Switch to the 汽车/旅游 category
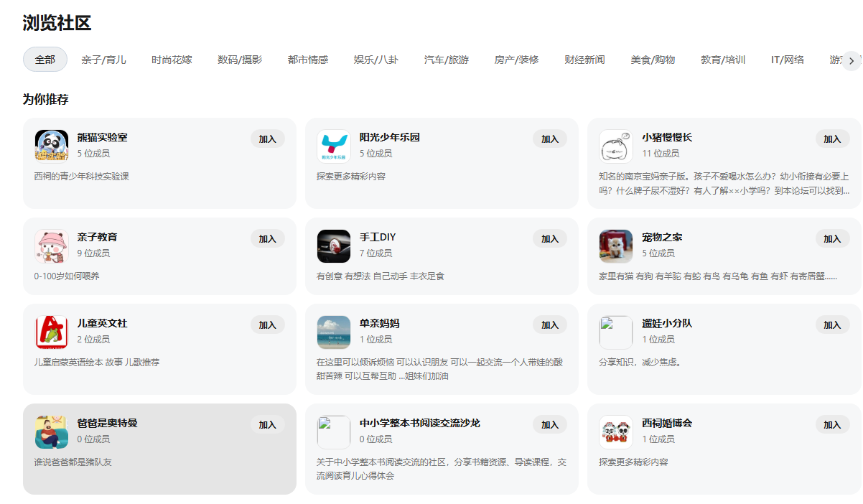This screenshot has height=504, width=863. click(x=447, y=60)
